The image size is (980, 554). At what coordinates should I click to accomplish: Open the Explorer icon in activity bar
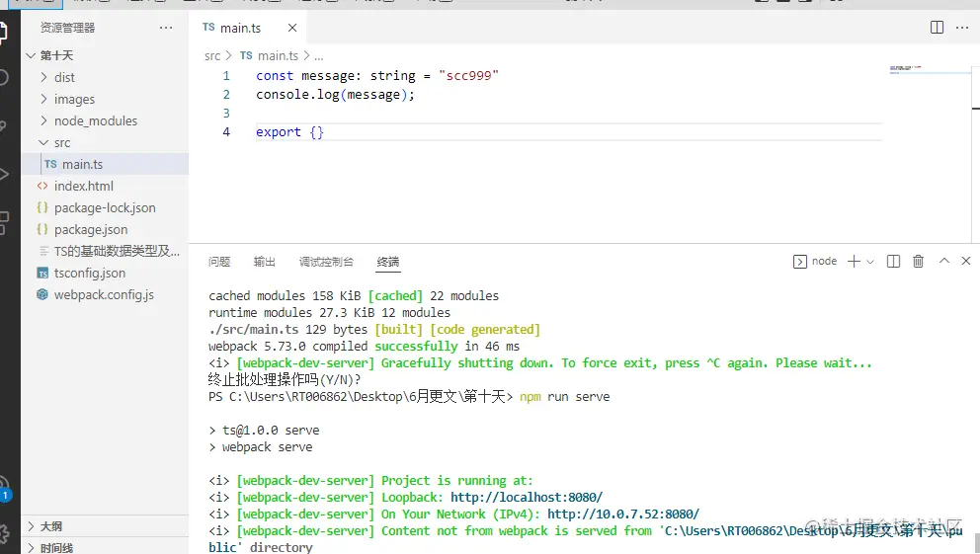click(x=3, y=32)
